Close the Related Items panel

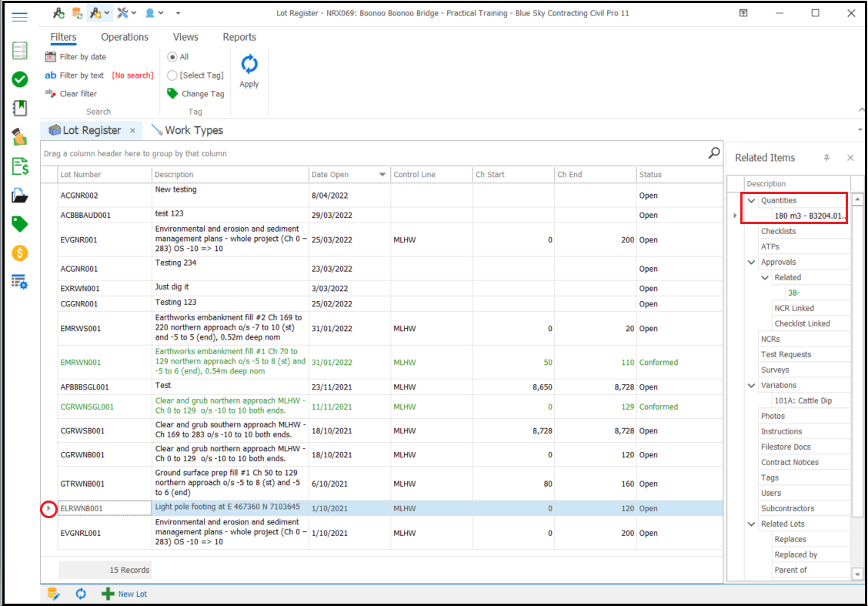[x=850, y=158]
